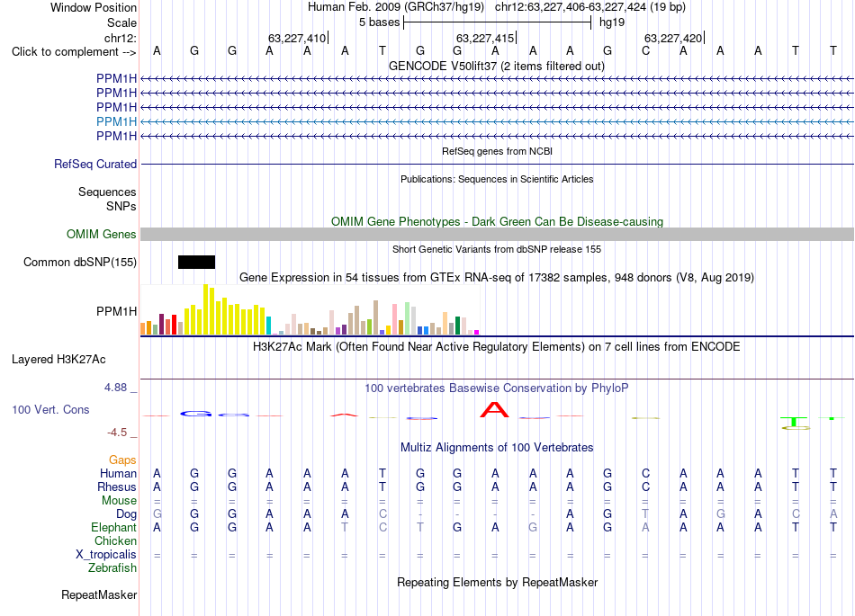Click the tallest yellow GTEx expression bar
This screenshot has width=855, height=616.
click(205, 309)
